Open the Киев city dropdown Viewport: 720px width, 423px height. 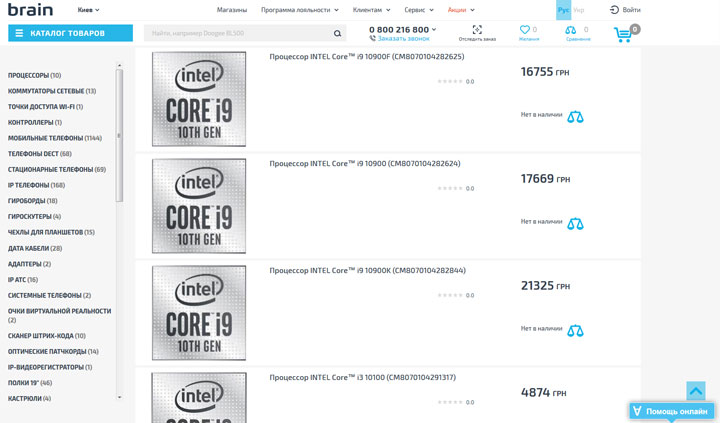click(x=88, y=10)
